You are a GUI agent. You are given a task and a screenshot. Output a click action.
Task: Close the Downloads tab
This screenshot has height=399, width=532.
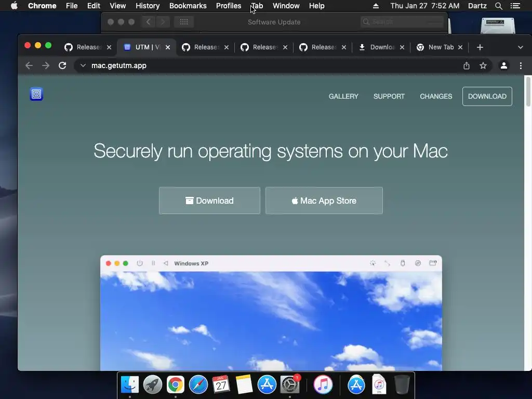point(402,47)
